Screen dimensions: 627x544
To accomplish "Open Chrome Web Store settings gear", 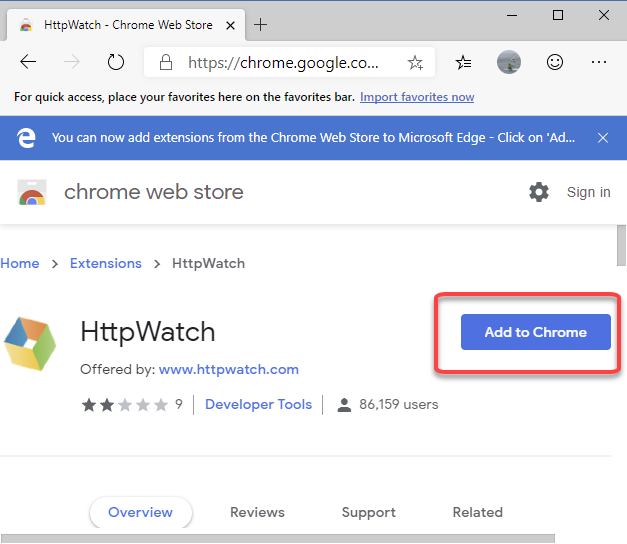I will (x=539, y=192).
